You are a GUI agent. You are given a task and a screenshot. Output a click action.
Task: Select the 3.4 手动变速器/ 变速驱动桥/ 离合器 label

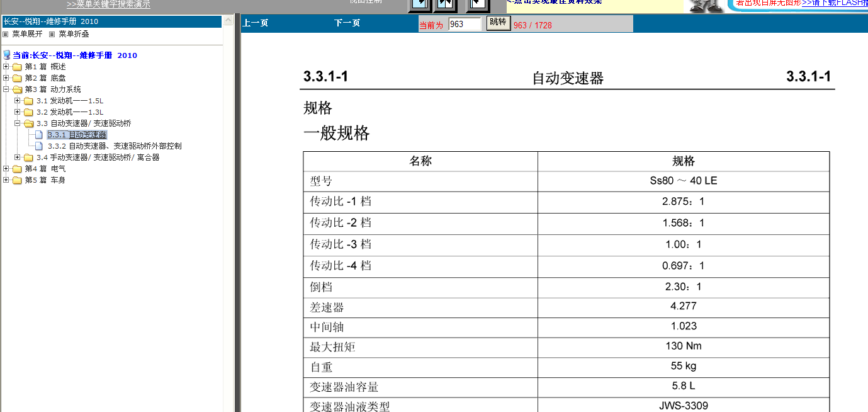click(98, 157)
